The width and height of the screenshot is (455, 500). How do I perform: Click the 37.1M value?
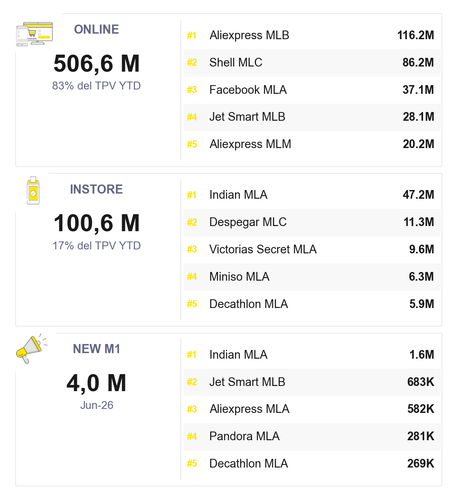[x=418, y=90]
